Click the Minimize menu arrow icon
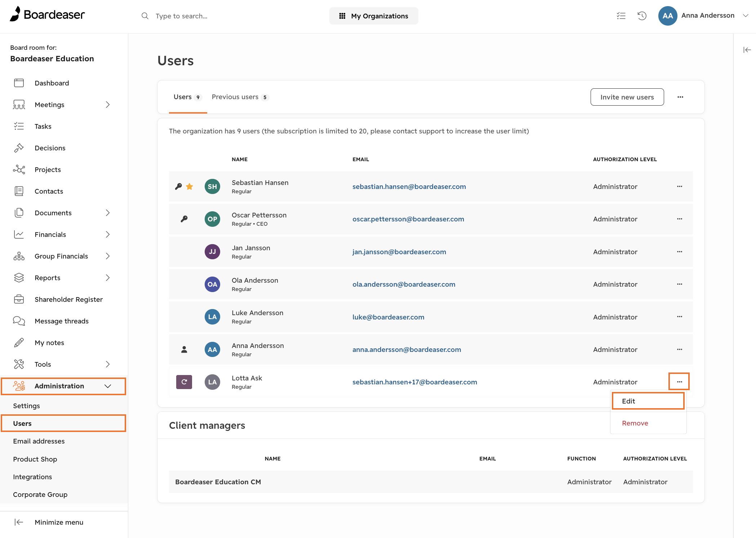Viewport: 756px width, 538px height. [x=19, y=522]
